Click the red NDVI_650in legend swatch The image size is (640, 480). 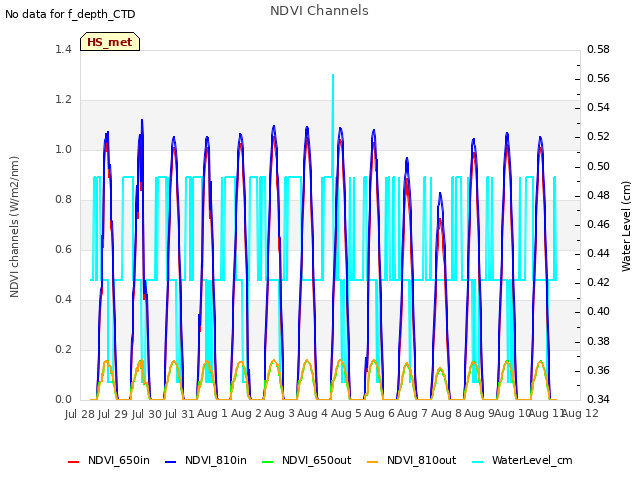(x=73, y=462)
